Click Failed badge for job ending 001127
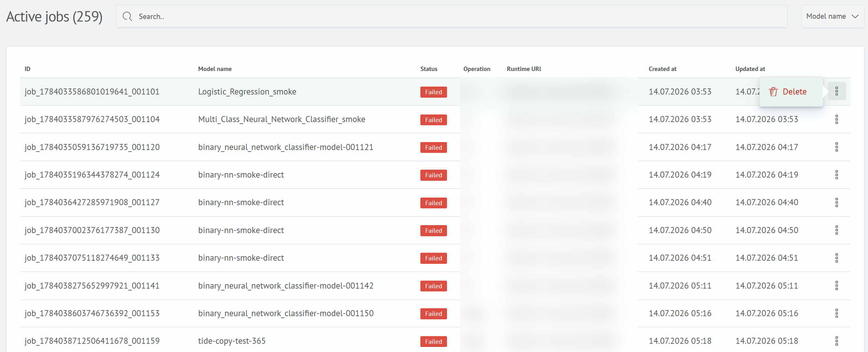 pos(433,203)
